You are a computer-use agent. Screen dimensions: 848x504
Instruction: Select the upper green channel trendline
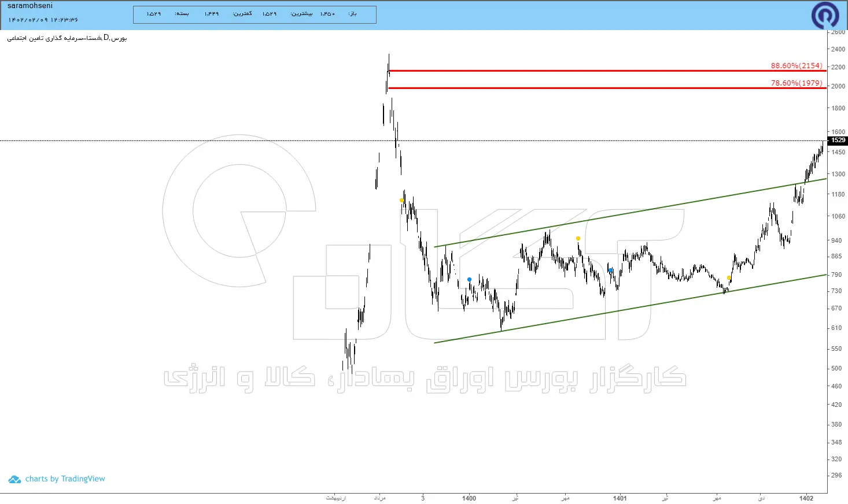(x=631, y=213)
